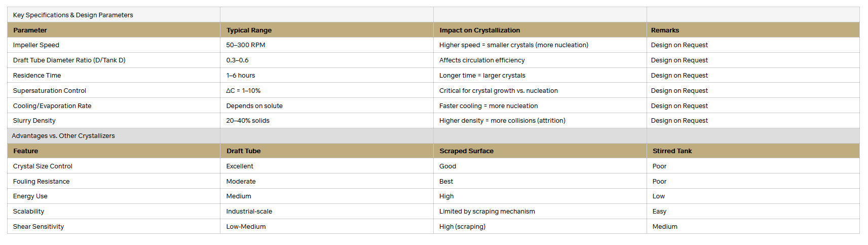This screenshot has height=245, width=868.
Task: Select the 'Remarks' column header
Action: [x=665, y=30]
